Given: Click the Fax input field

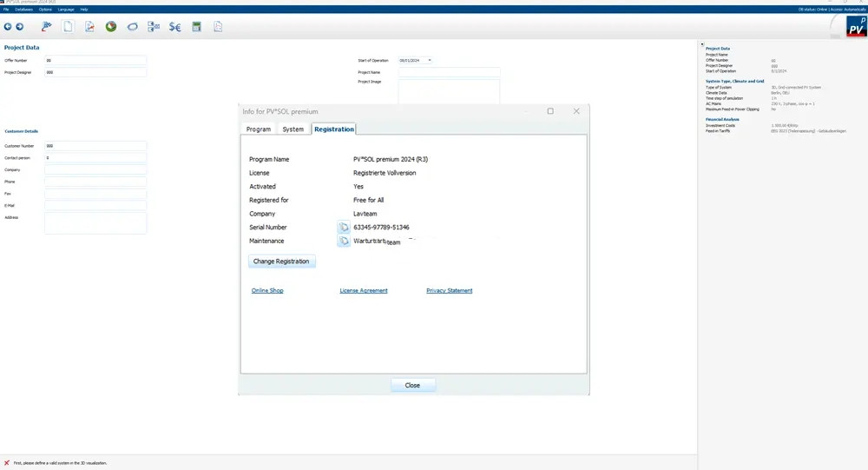Looking at the screenshot, I should [x=95, y=194].
